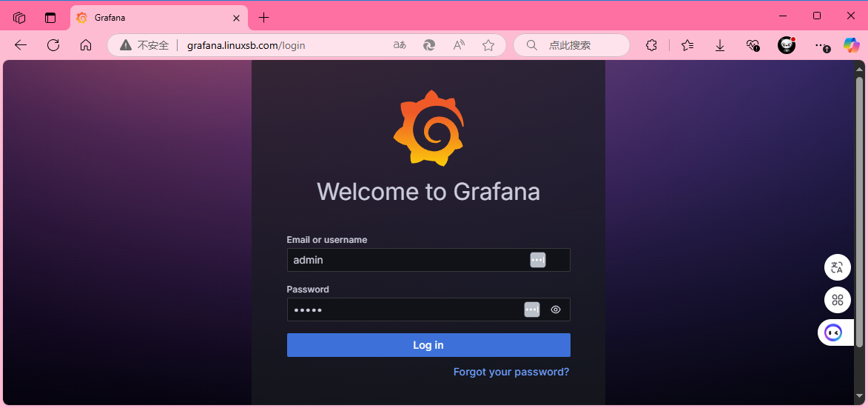
Task: Focus the Password input field
Action: [428, 310]
